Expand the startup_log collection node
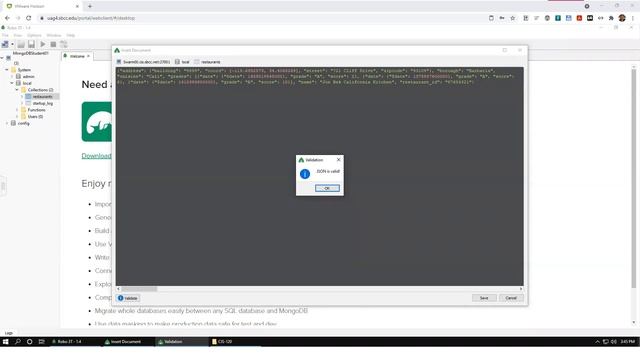This screenshot has width=640, height=360. click(22, 103)
